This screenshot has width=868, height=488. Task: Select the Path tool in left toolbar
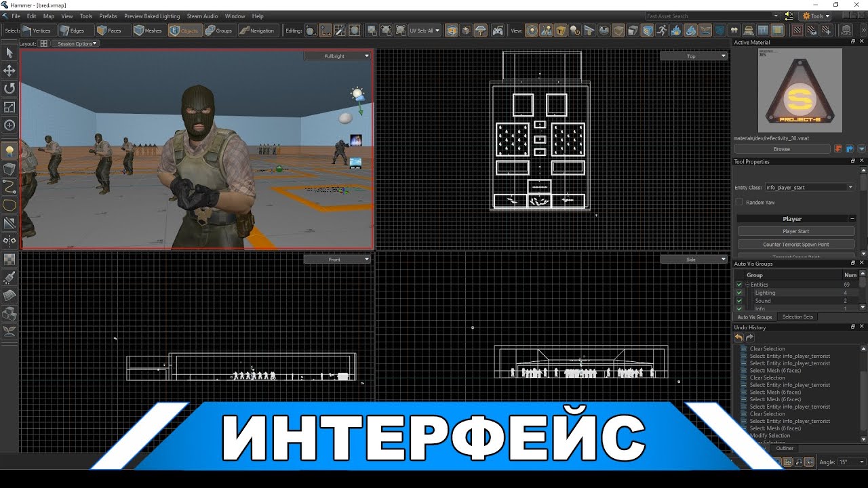pyautogui.click(x=9, y=186)
